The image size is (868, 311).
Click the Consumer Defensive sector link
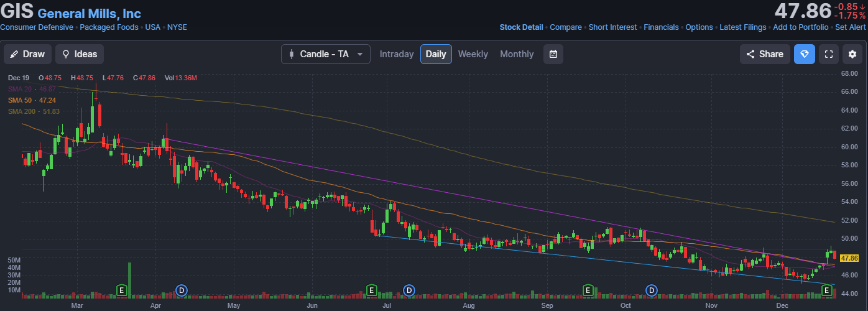37,27
